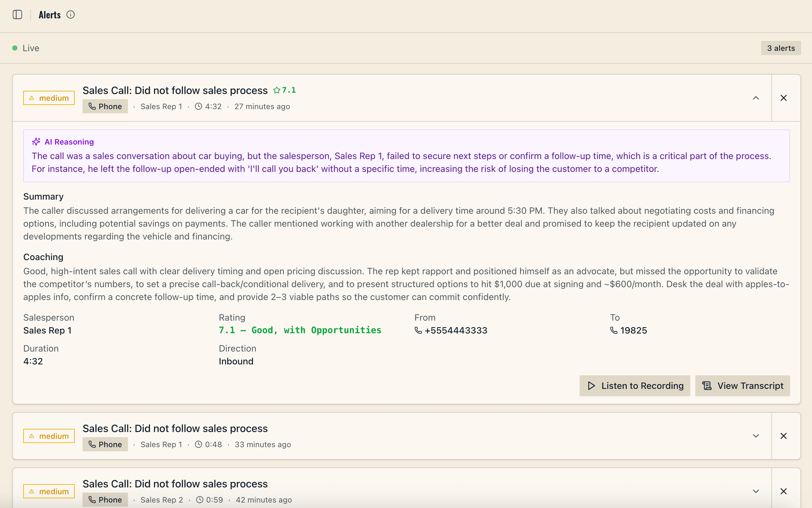This screenshot has height=508, width=812.
Task: Click the warning triangle in the medium badge
Action: (32, 98)
